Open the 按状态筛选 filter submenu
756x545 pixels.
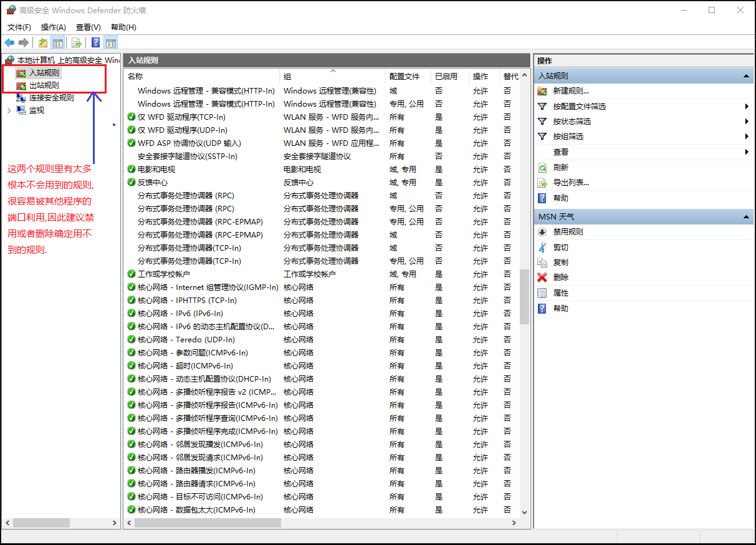(572, 122)
